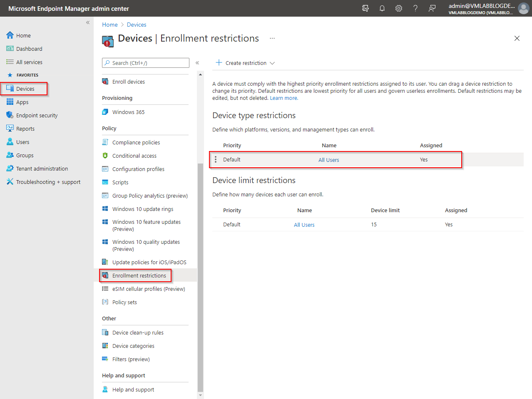Open admin account avatar
The height and width of the screenshot is (399, 532).
point(524,8)
